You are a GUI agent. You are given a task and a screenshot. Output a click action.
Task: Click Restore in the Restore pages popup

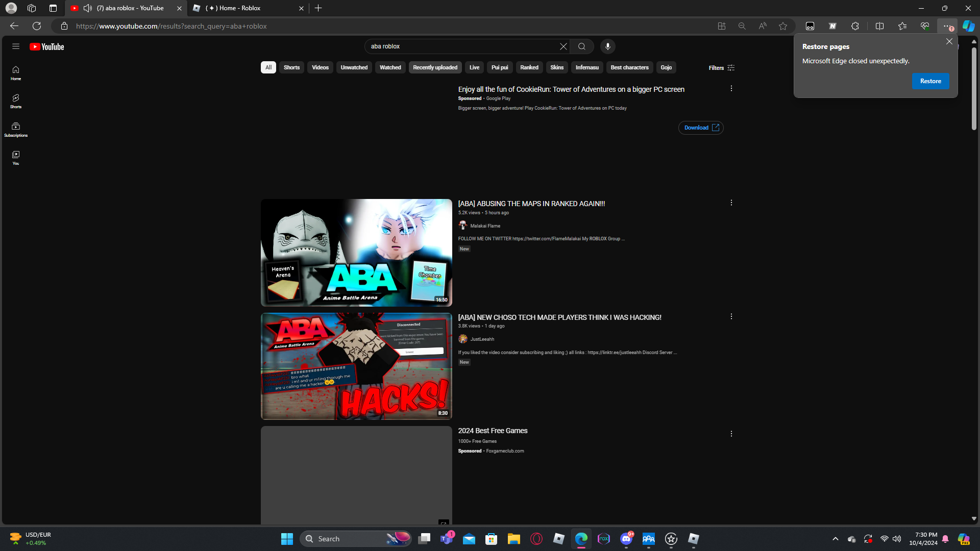(931, 81)
